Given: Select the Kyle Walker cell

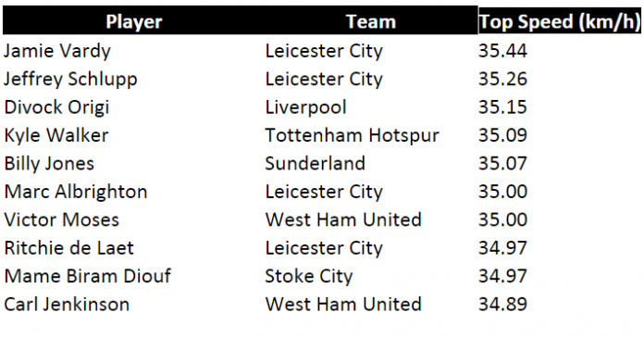Looking at the screenshot, I should tap(56, 136).
